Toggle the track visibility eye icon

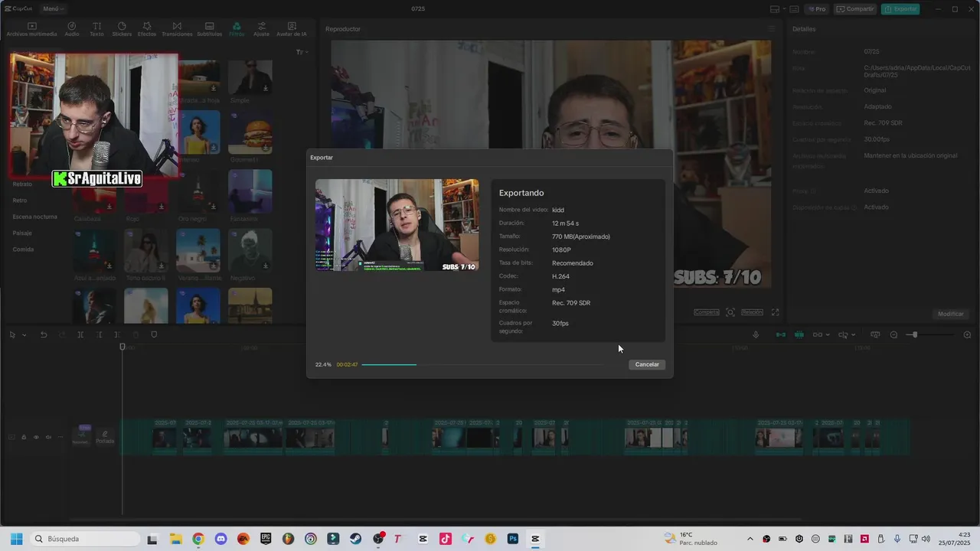click(x=35, y=437)
